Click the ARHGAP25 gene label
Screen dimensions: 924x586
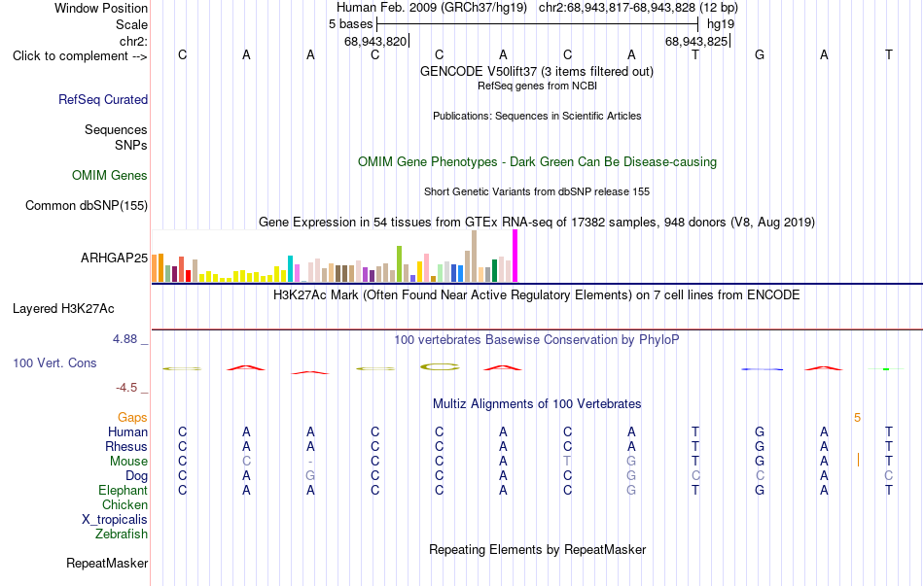click(115, 258)
